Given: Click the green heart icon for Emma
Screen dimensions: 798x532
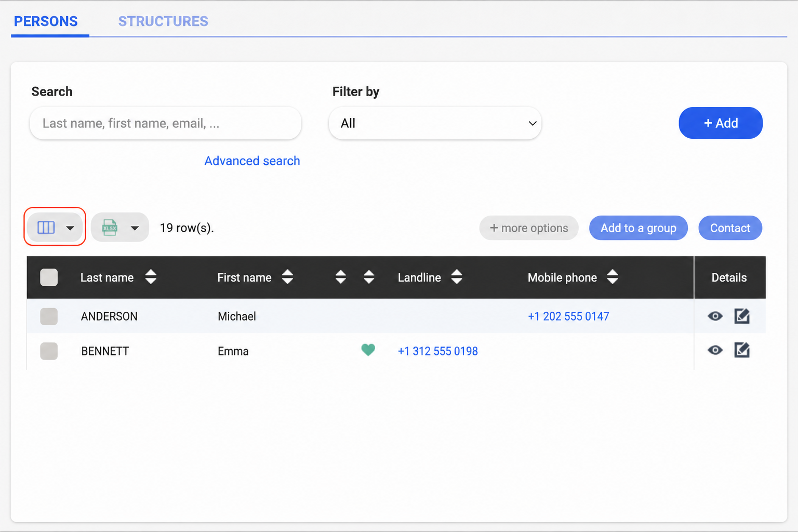Looking at the screenshot, I should [x=368, y=350].
